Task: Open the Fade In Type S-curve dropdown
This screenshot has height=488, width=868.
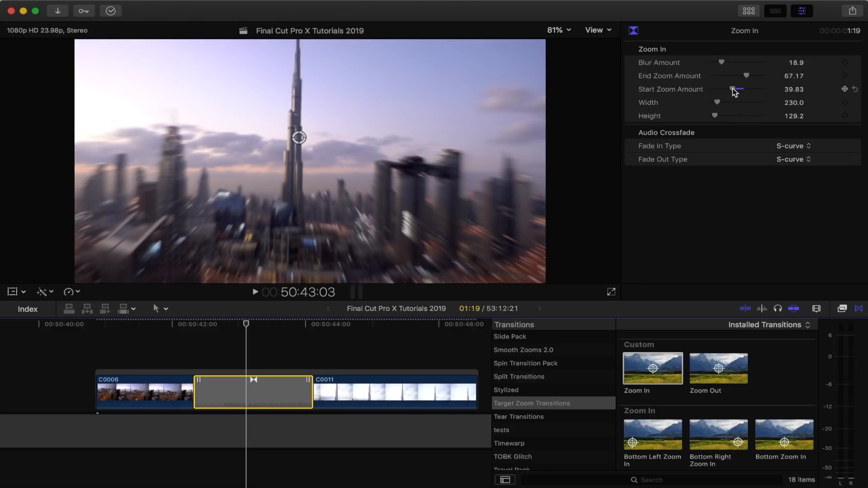Action: (793, 145)
